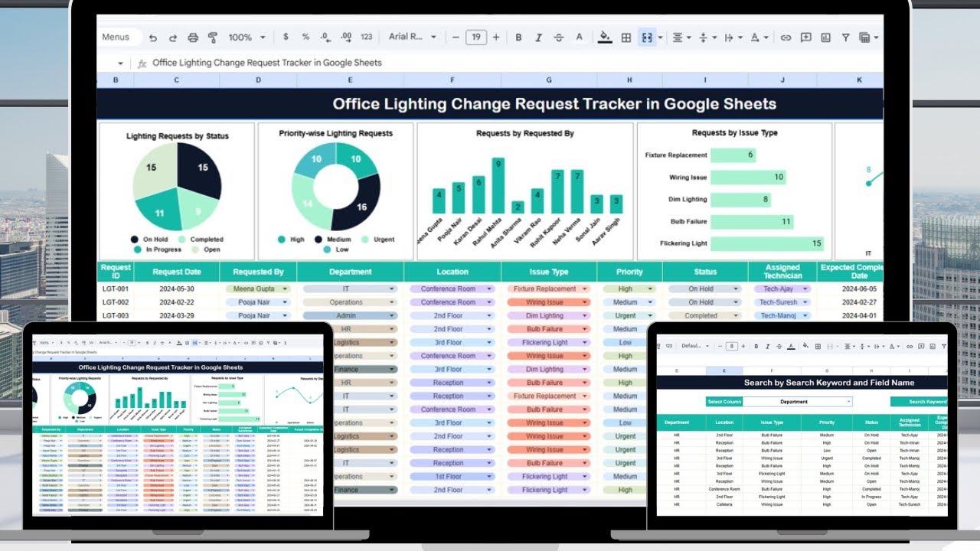Select font size box showing 8 on tablet

pos(732,346)
